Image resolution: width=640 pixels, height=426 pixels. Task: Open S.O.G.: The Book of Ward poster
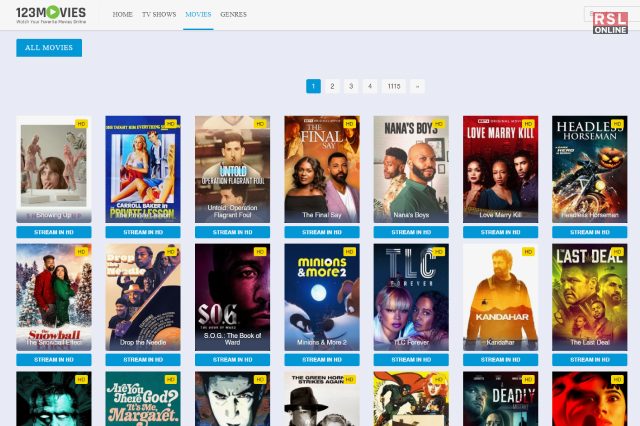click(x=232, y=297)
